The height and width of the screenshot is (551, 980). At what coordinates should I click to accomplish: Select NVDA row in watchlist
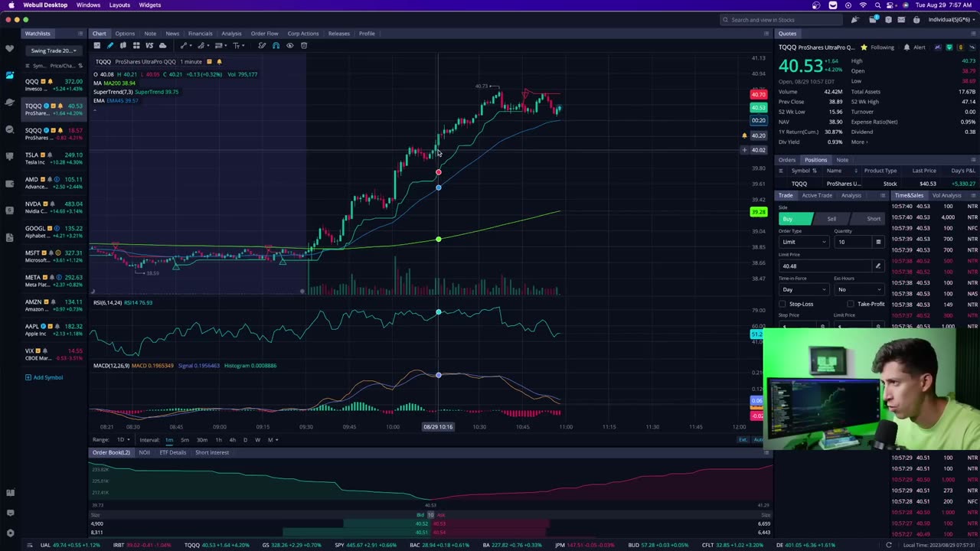54,207
